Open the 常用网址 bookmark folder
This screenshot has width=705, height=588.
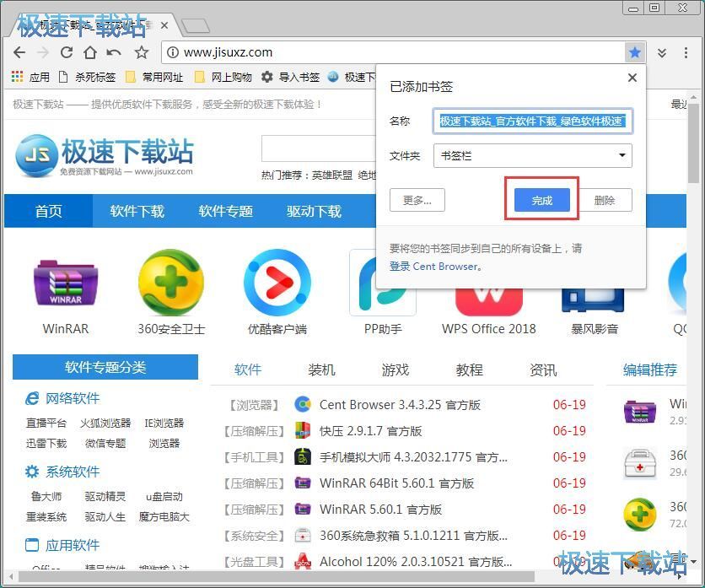[x=154, y=77]
